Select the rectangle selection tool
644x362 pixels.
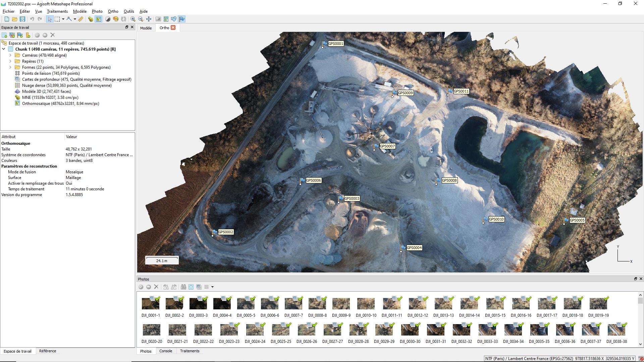[x=57, y=19]
